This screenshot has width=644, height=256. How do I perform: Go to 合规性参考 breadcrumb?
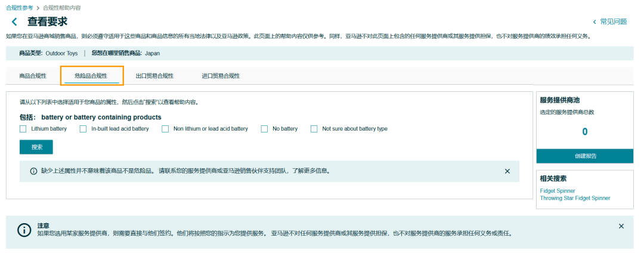(19, 8)
